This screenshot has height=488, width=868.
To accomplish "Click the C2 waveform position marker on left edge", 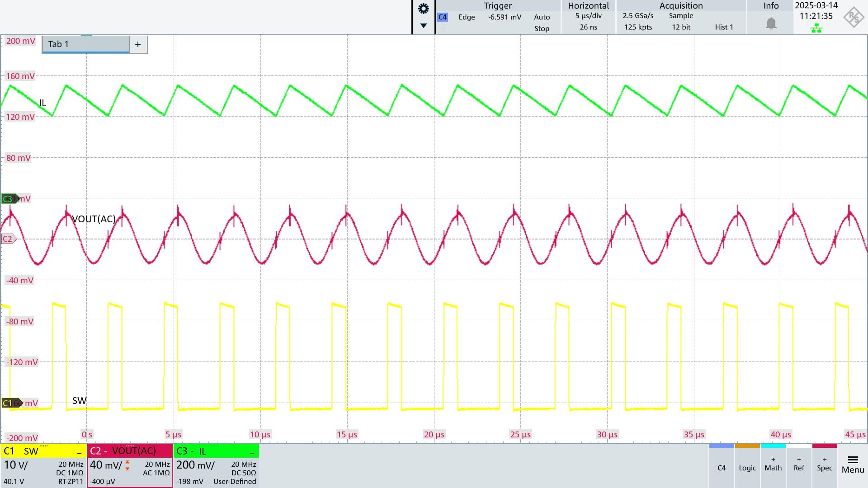I will pos(8,239).
